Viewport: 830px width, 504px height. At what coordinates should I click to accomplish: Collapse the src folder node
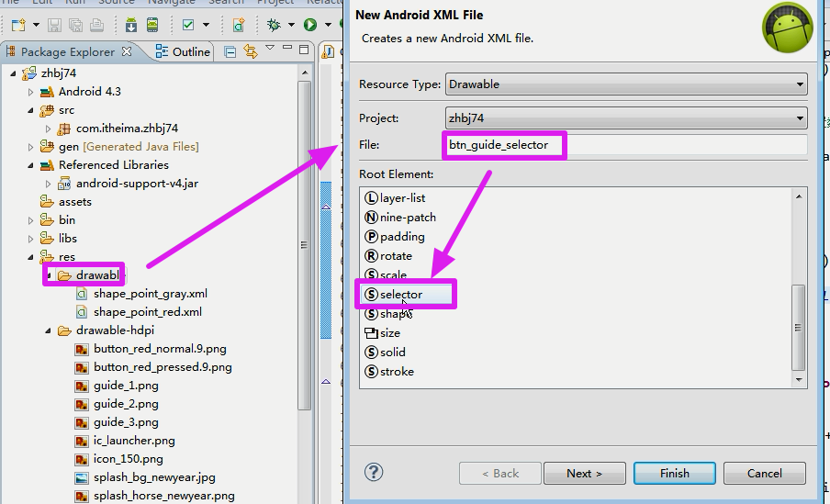30,111
